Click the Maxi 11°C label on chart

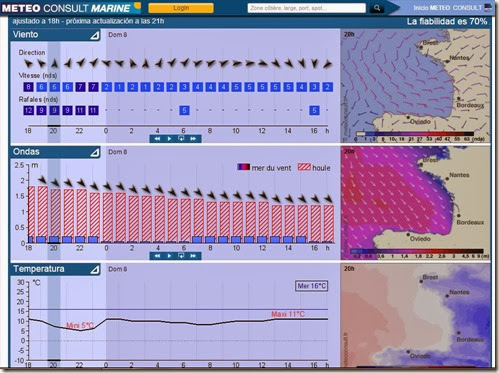288,314
